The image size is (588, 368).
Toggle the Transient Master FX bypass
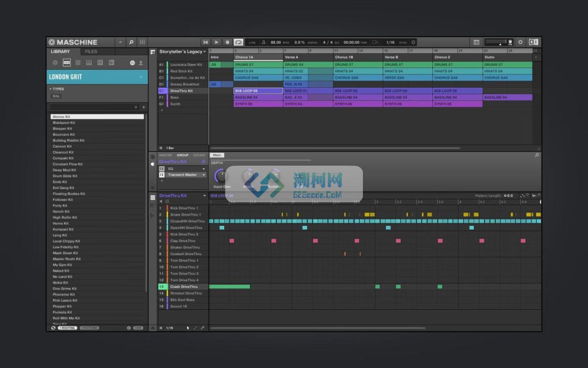click(162, 175)
